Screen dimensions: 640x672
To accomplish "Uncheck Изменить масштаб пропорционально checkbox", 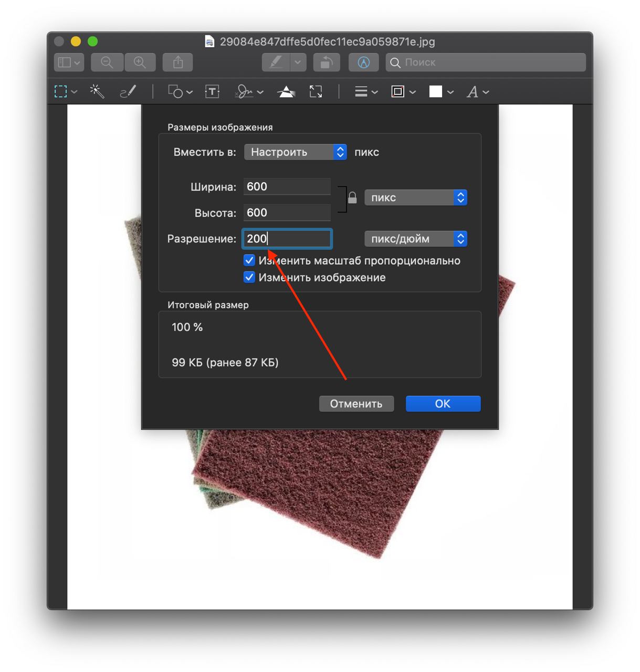I will point(249,260).
